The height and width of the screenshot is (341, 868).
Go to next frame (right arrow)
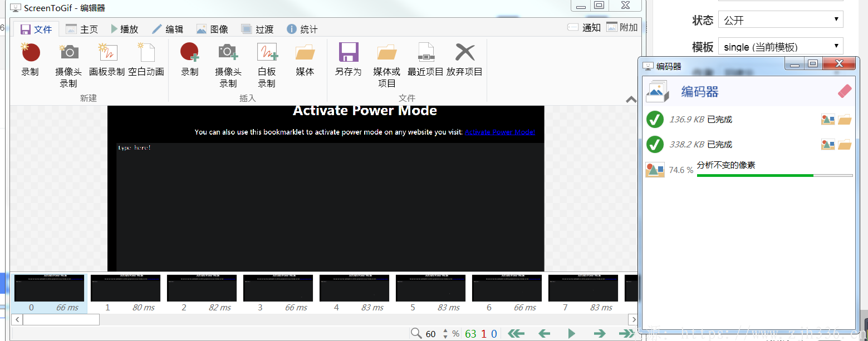599,334
